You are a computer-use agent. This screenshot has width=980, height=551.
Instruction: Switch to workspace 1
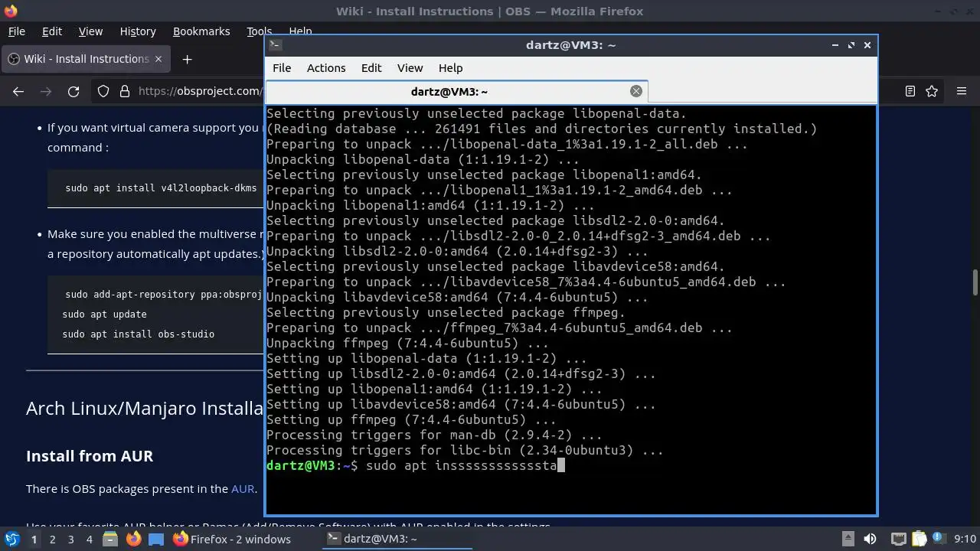(x=34, y=539)
